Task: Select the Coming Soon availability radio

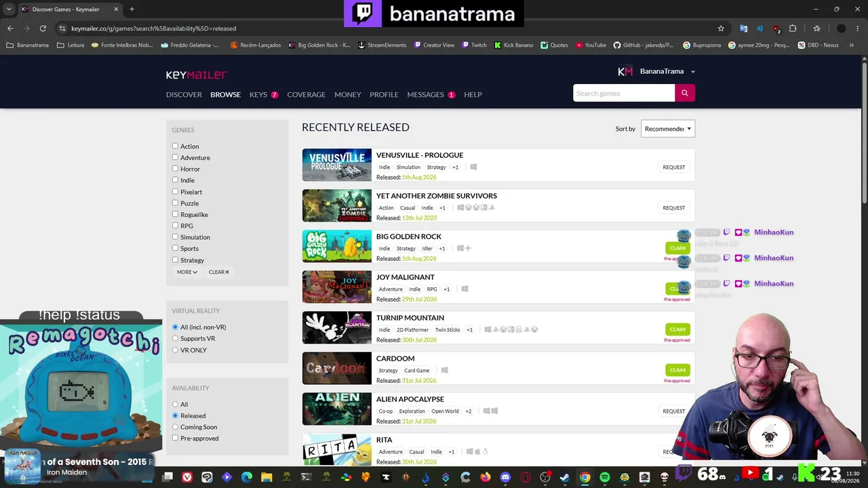Action: tap(175, 427)
